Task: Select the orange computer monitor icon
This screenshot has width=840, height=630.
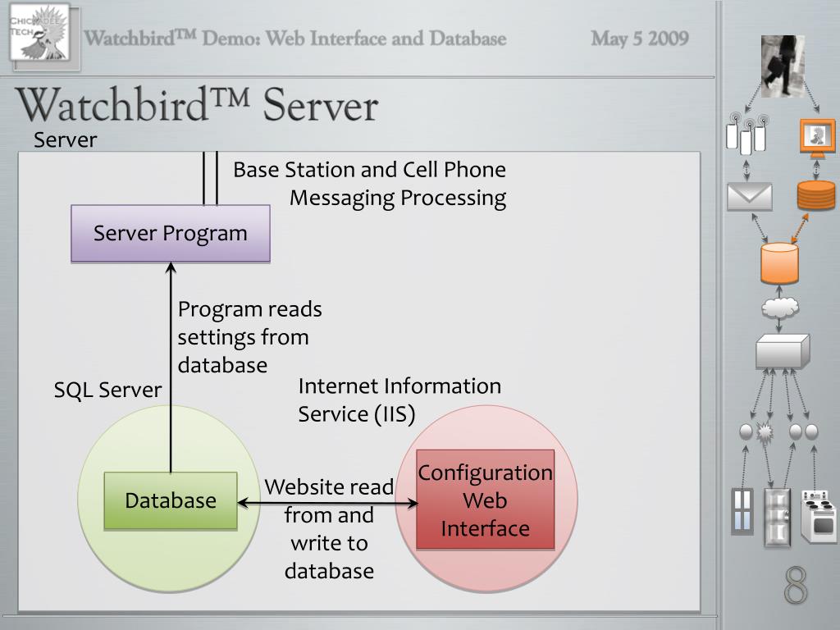Action: point(818,138)
